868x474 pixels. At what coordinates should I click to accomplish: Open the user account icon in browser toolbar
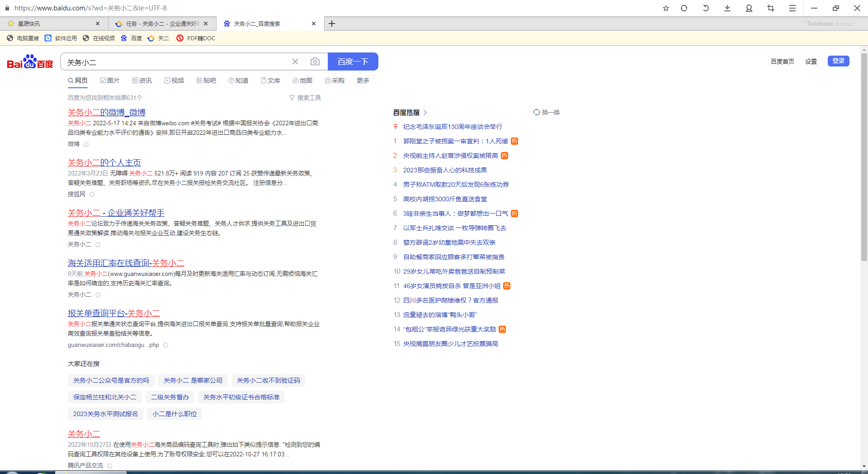pyautogui.click(x=749, y=8)
